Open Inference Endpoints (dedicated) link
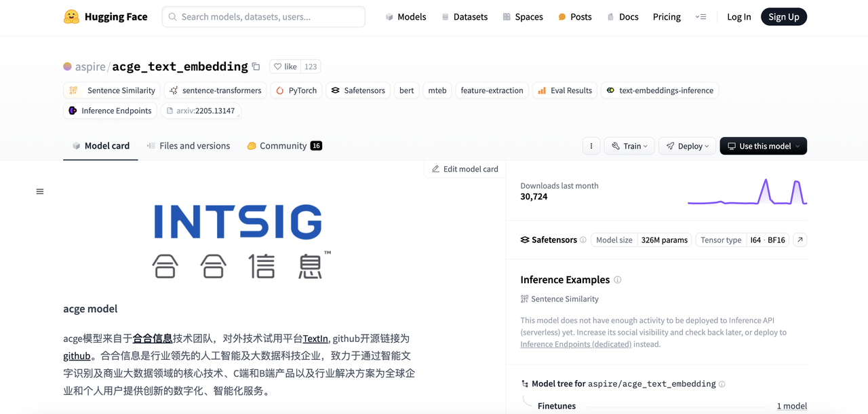Screen dimensions: 868x414 point(576,344)
